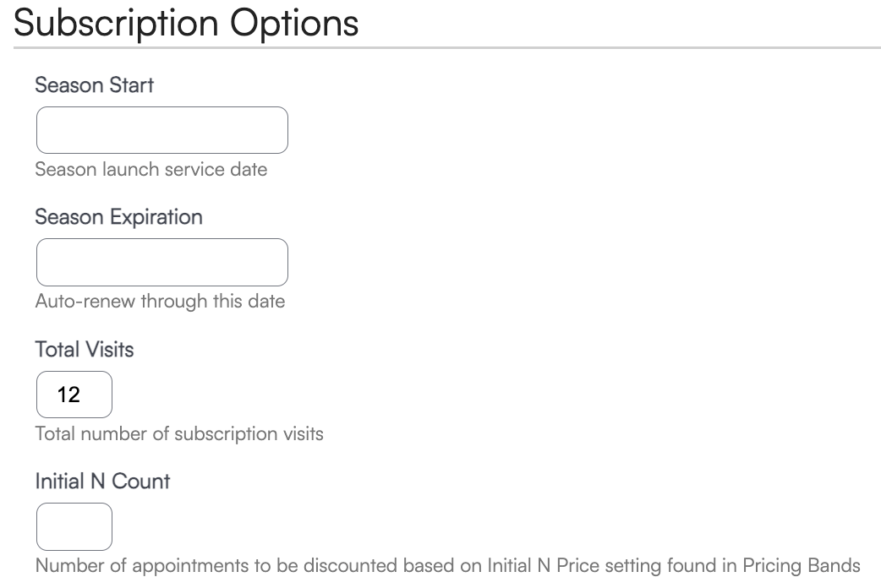The width and height of the screenshot is (881, 588).
Task: Click the Season Start date input field
Action: 161,130
